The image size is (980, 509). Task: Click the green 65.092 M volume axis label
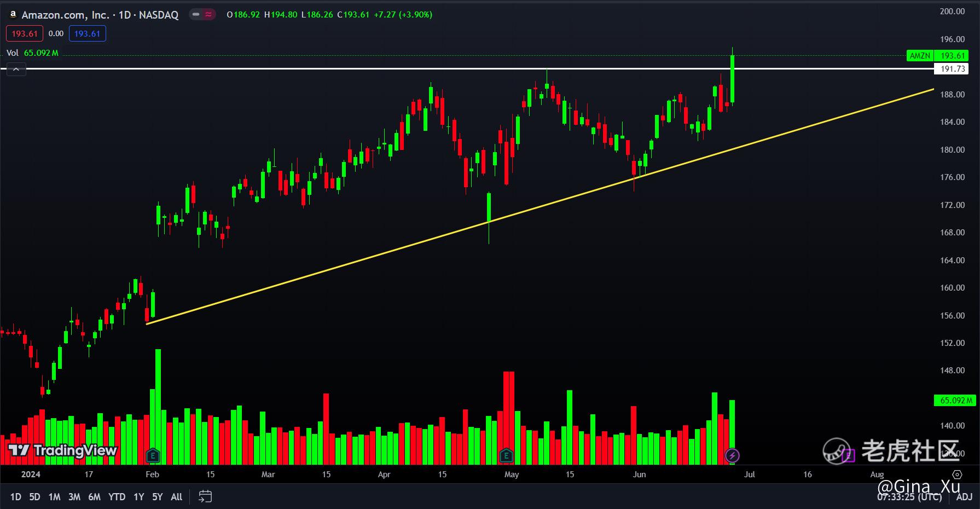[955, 401]
